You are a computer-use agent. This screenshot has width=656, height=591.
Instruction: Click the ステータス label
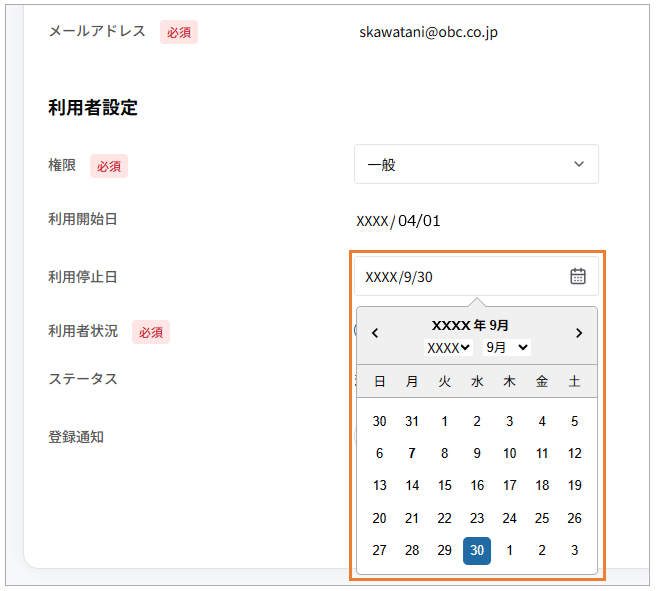click(x=83, y=379)
